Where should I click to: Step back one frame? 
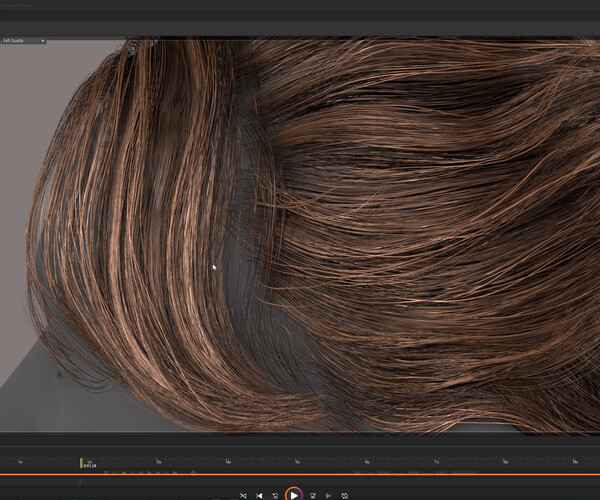click(276, 494)
